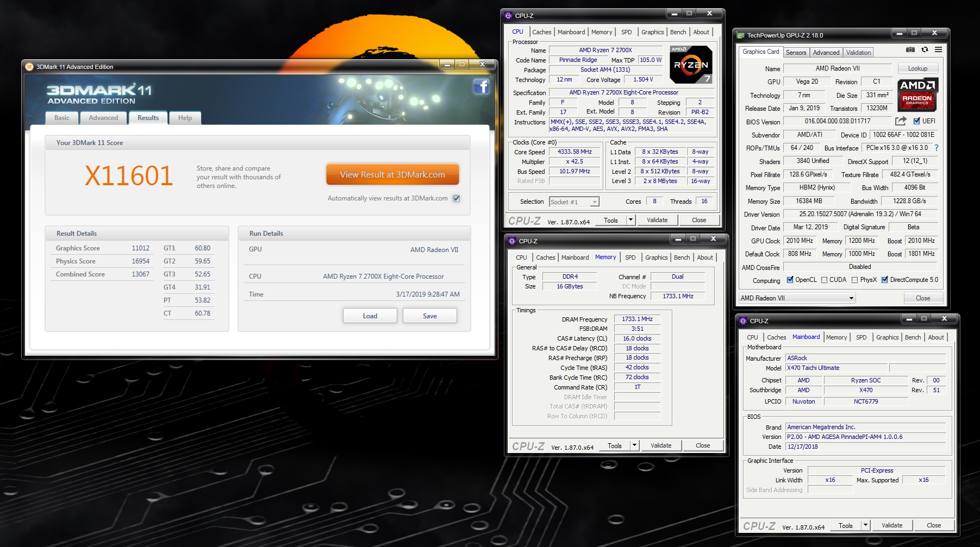The width and height of the screenshot is (980, 547).
Task: Click the Load button in Run Details
Action: 370,316
